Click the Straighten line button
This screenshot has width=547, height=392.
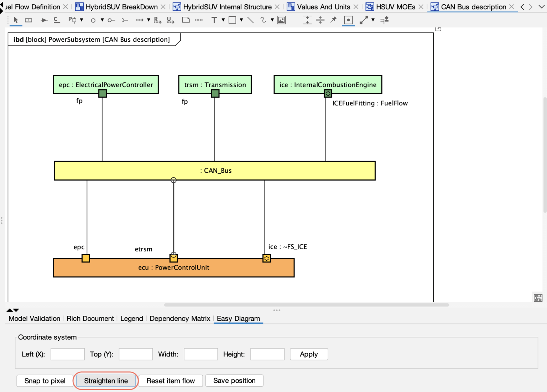pyautogui.click(x=106, y=381)
